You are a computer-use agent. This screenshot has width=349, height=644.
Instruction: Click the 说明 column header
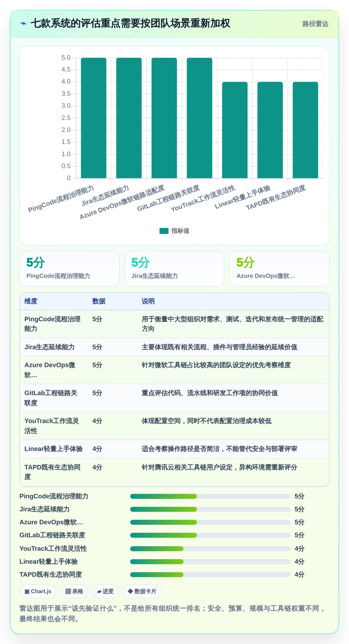coord(148,301)
